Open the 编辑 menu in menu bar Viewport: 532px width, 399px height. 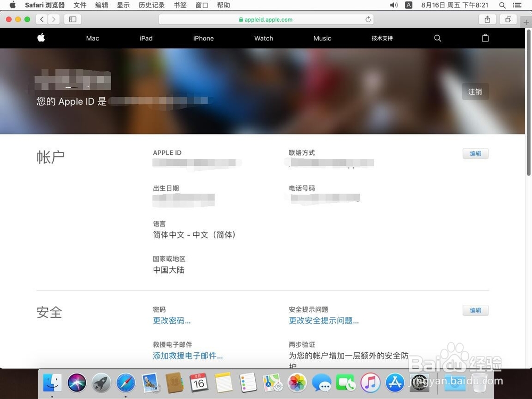point(102,5)
